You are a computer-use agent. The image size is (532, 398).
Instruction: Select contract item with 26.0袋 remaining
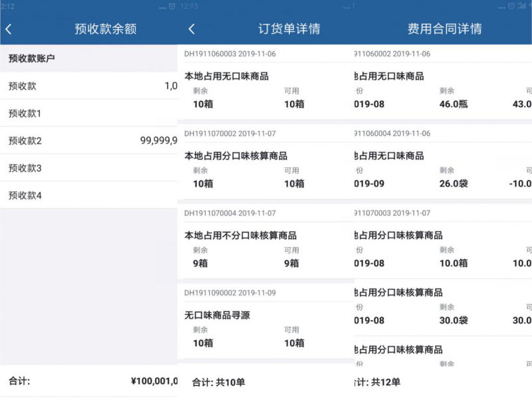point(443,170)
